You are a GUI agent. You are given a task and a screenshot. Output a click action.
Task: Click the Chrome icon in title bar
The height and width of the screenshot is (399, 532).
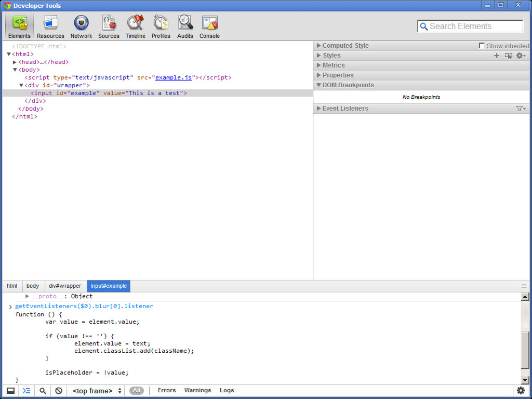click(x=7, y=6)
